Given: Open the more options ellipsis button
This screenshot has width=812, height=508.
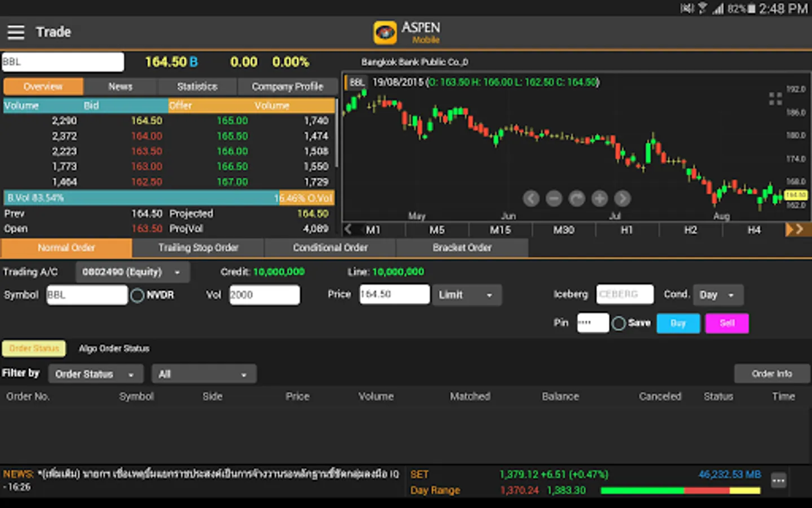Looking at the screenshot, I should pyautogui.click(x=779, y=481).
